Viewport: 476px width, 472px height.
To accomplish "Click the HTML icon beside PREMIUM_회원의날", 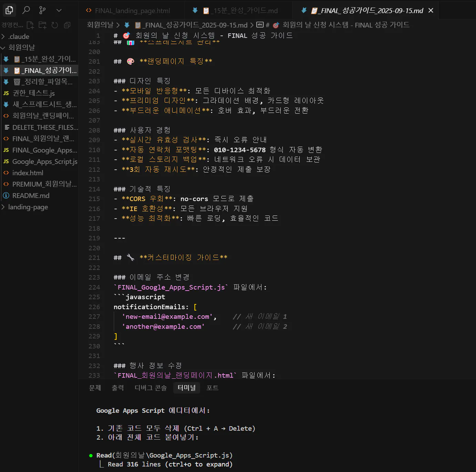I will click(x=6, y=184).
